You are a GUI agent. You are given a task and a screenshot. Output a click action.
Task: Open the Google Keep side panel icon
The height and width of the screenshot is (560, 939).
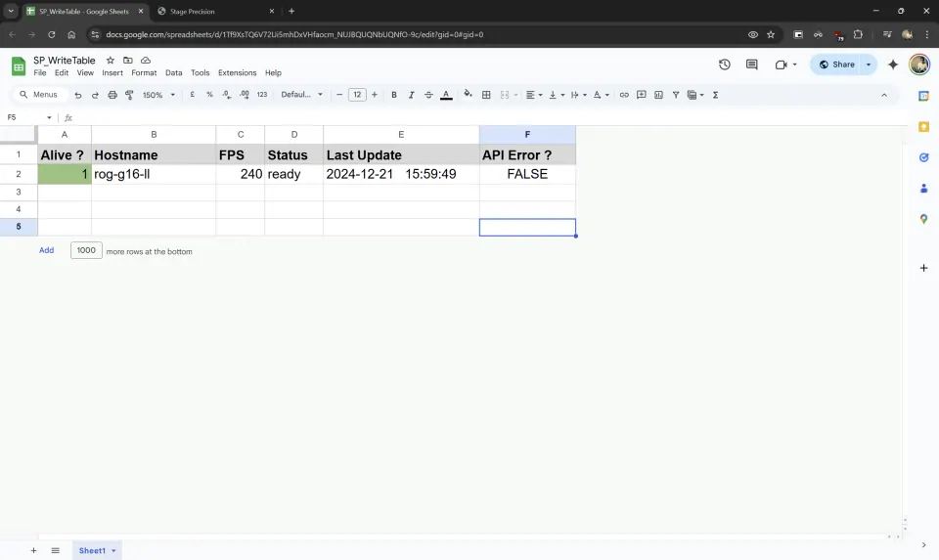[x=923, y=127]
